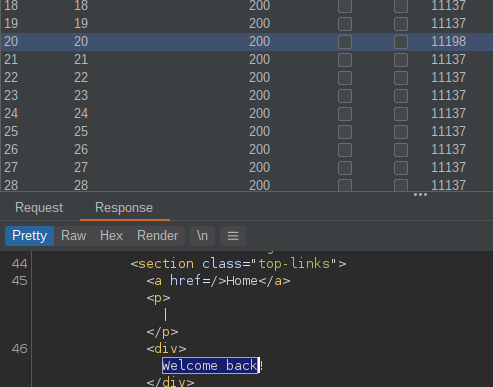Select the Pretty view tab
Screen dimensions: 493x387
(x=30, y=236)
